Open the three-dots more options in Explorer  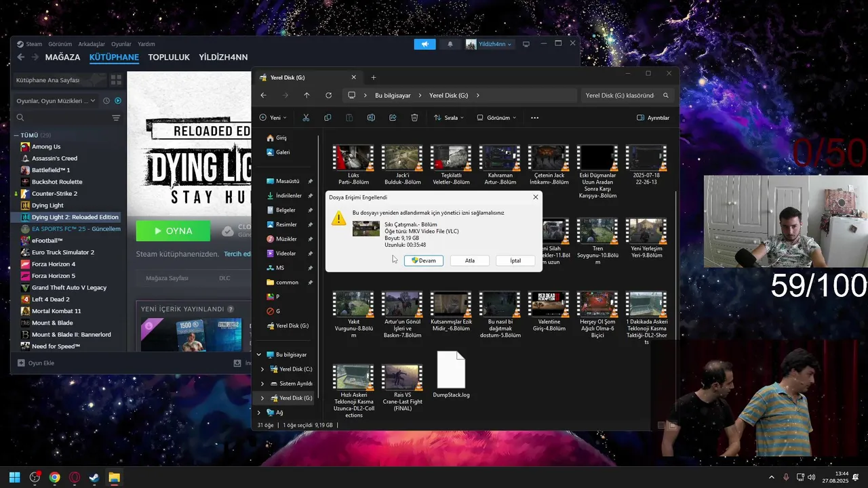coord(534,117)
